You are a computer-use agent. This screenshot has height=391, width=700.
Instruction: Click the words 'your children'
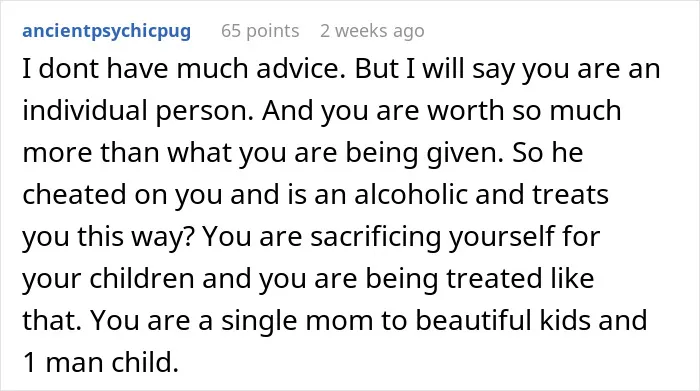pos(108,279)
